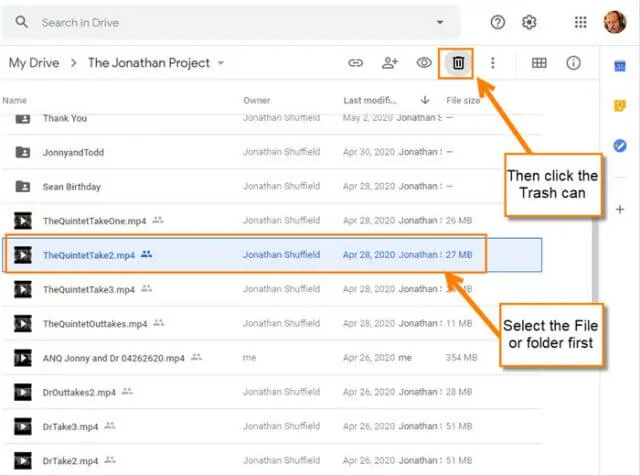Toggle the preview eye icon
Image resolution: width=640 pixels, height=475 pixels.
coord(424,63)
